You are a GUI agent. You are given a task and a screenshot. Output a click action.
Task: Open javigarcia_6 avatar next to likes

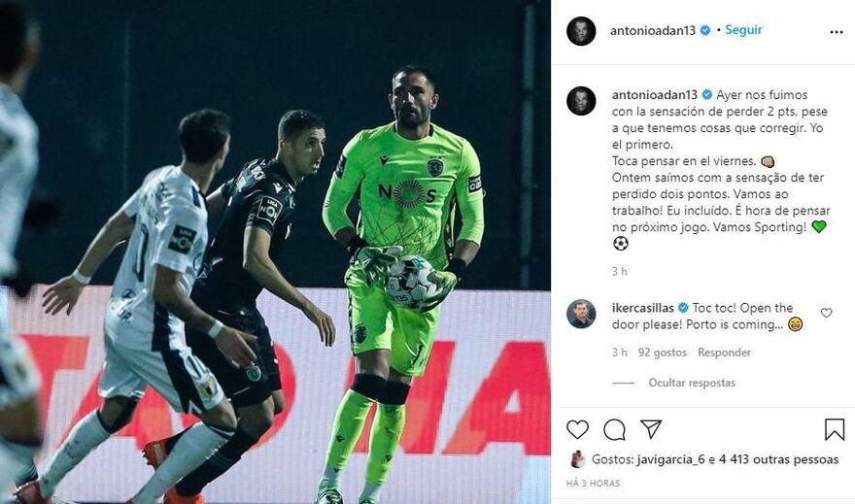(x=577, y=459)
